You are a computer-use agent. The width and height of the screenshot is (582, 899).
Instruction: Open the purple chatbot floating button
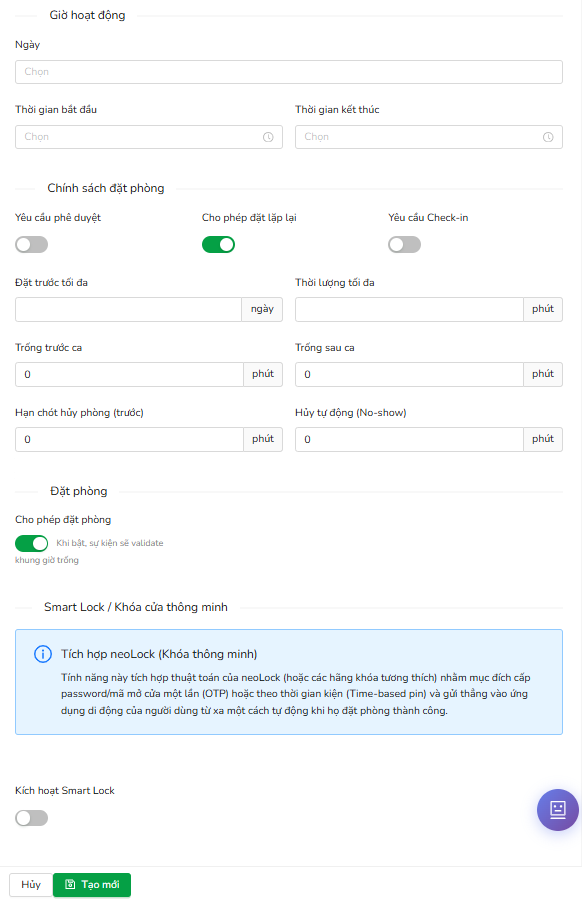click(557, 810)
